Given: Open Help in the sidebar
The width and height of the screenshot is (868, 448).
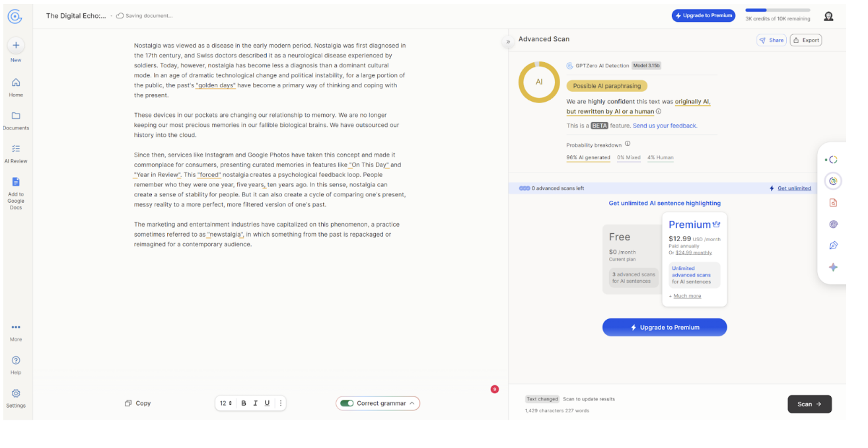Looking at the screenshot, I should pyautogui.click(x=16, y=365).
